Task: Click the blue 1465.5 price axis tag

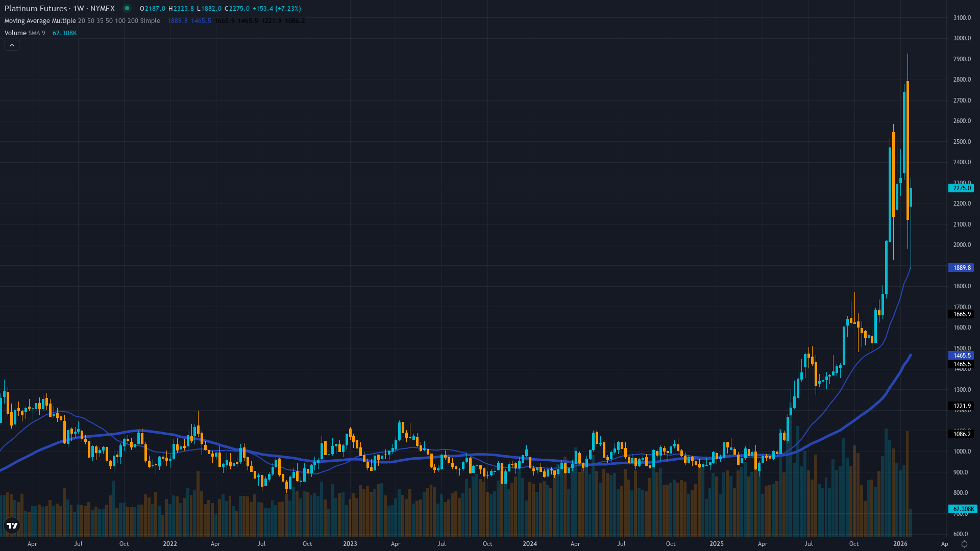Action: tap(961, 356)
